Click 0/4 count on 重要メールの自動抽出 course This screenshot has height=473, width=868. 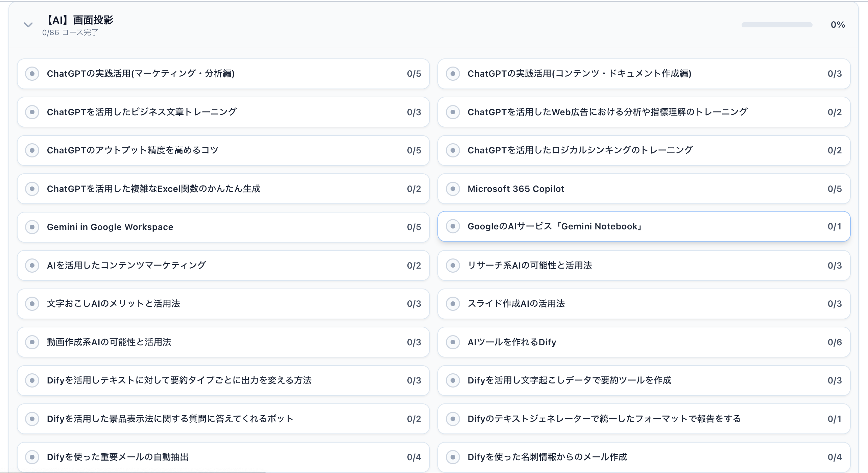point(414,457)
